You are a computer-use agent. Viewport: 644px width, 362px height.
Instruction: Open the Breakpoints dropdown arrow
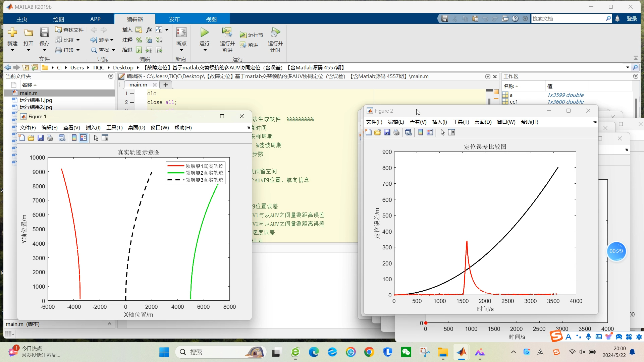[x=181, y=50]
